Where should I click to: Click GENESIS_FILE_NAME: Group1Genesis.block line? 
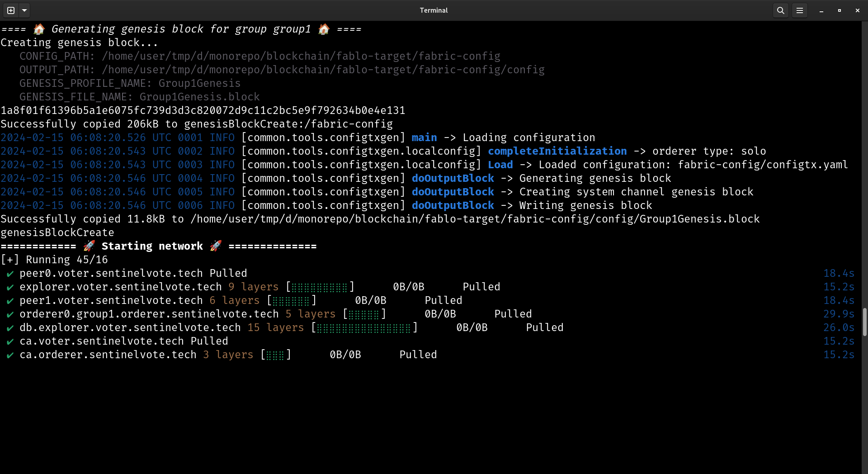tap(139, 97)
